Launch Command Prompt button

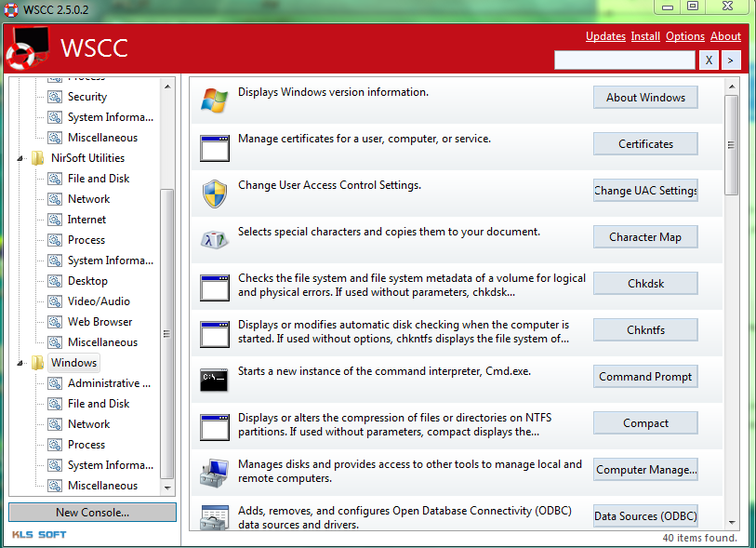(645, 376)
